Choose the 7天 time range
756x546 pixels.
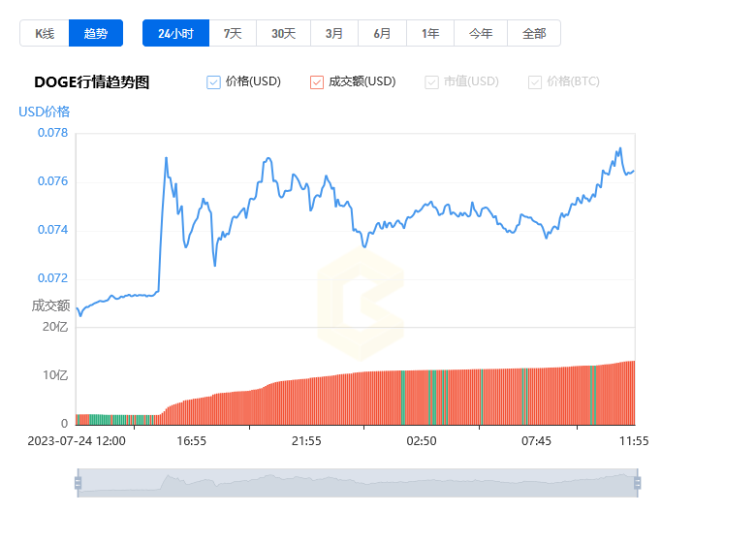[233, 33]
